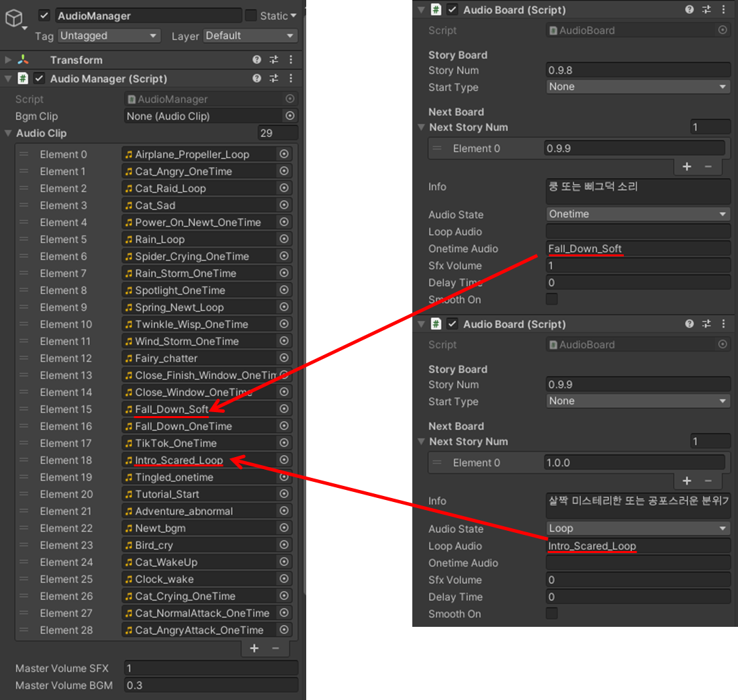The width and height of the screenshot is (738, 700).
Task: Remove Next Story Num element in second board
Action: click(708, 481)
